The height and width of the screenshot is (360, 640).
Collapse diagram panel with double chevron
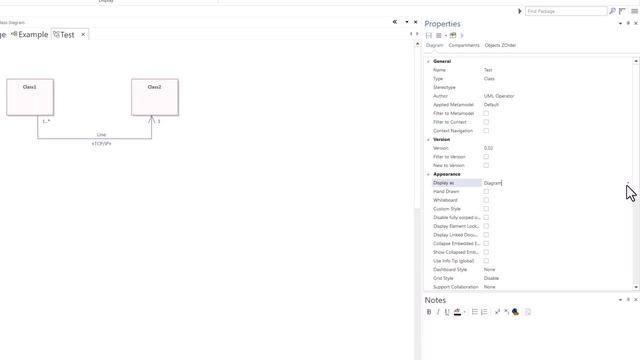(395, 22)
